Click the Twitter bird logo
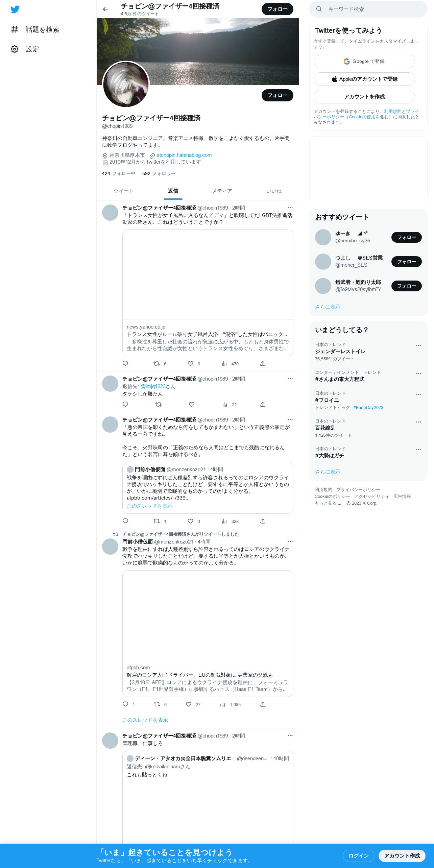The width and height of the screenshot is (434, 868). [x=15, y=9]
